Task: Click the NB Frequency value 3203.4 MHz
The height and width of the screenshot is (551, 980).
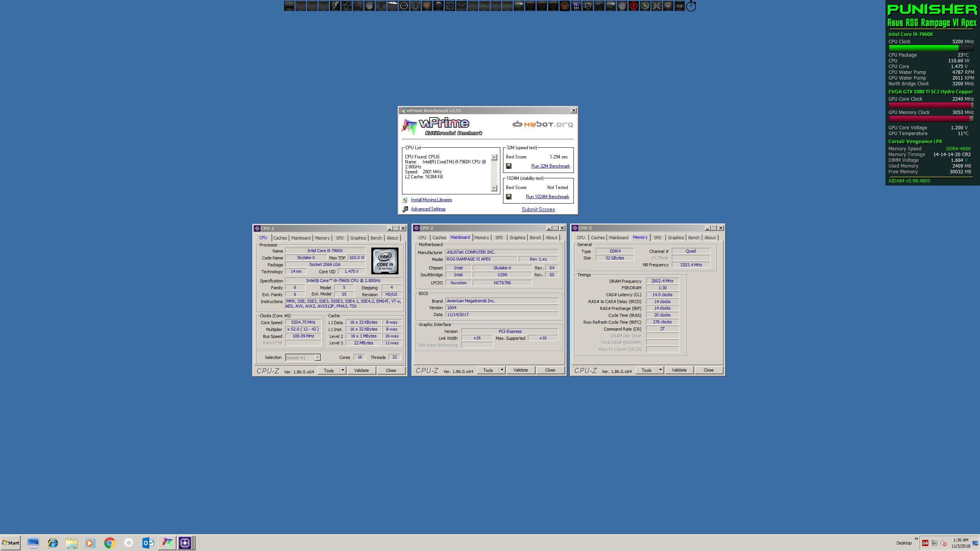Action: (x=691, y=265)
